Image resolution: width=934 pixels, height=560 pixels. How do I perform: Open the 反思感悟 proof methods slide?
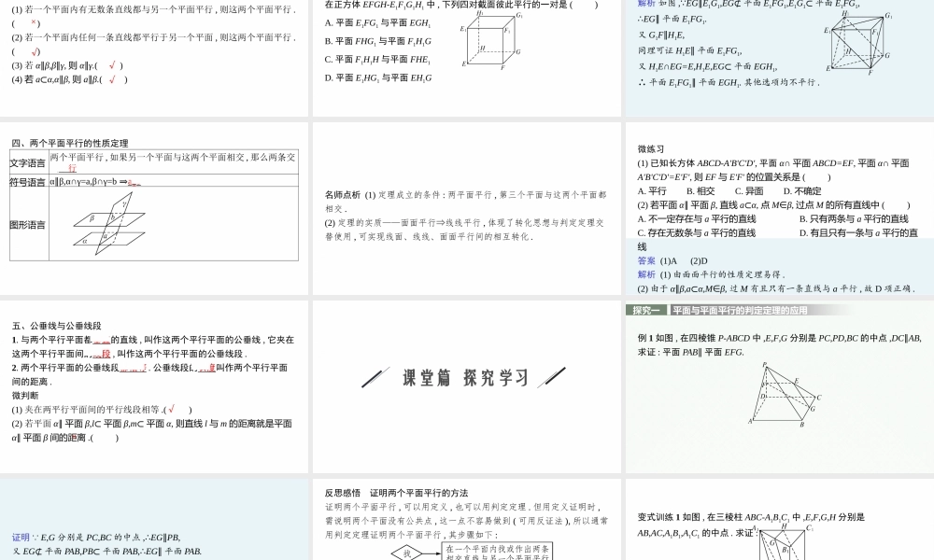[x=467, y=518]
